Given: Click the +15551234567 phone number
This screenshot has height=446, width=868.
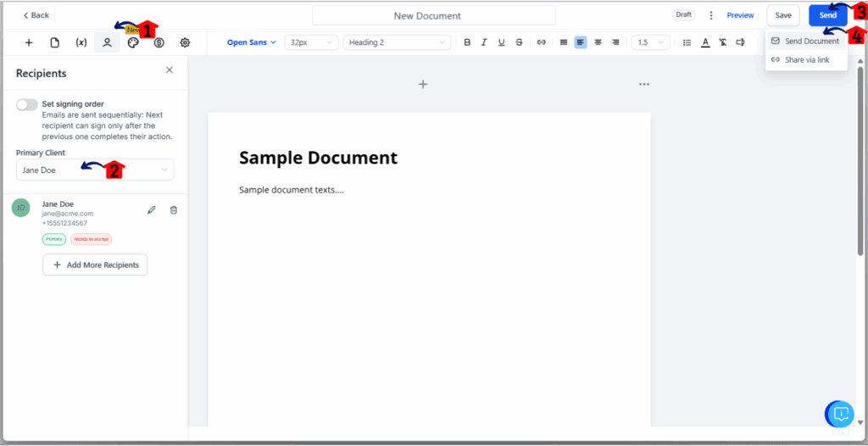Looking at the screenshot, I should click(x=64, y=223).
